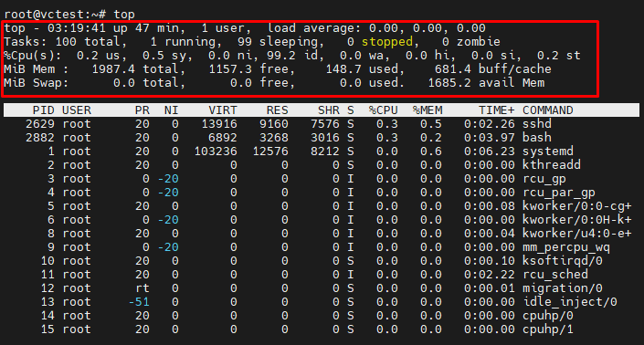Click the %CPU column header
Image resolution: width=644 pixels, height=345 pixels.
tap(383, 110)
